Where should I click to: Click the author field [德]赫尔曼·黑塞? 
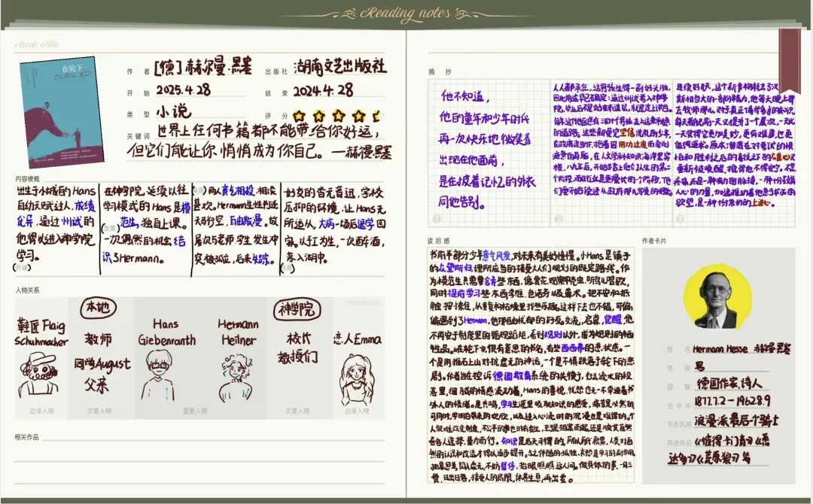(x=202, y=67)
